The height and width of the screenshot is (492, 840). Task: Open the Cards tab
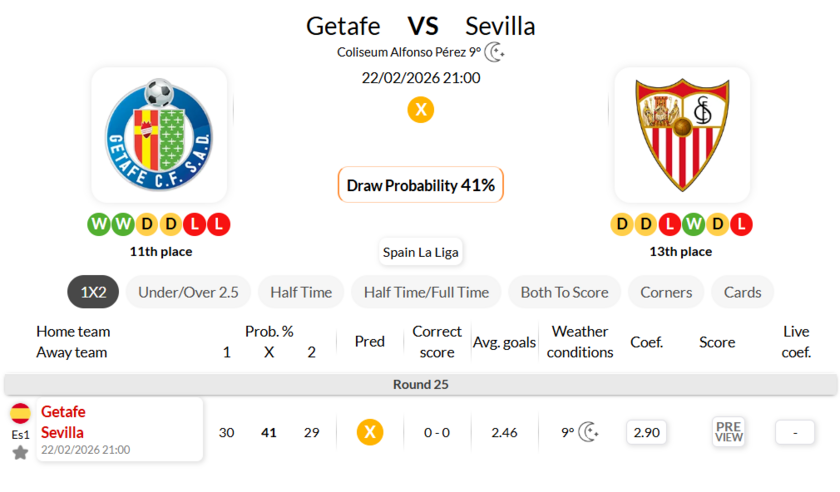742,292
